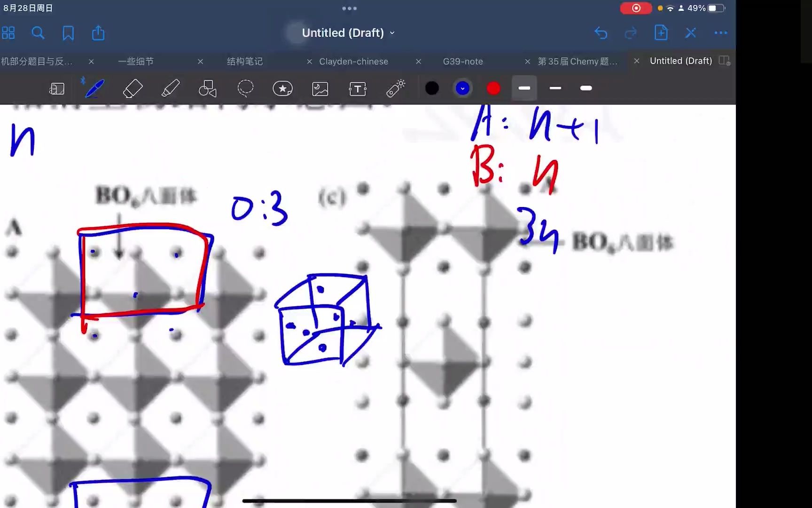
Task: Select the thick stroke thickness
Action: point(586,88)
